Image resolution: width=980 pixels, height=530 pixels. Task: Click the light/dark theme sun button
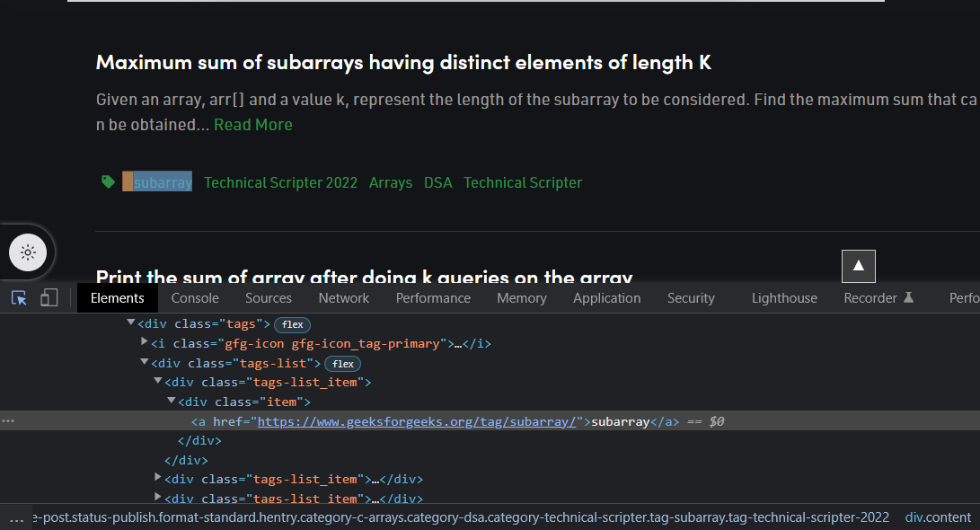point(28,252)
